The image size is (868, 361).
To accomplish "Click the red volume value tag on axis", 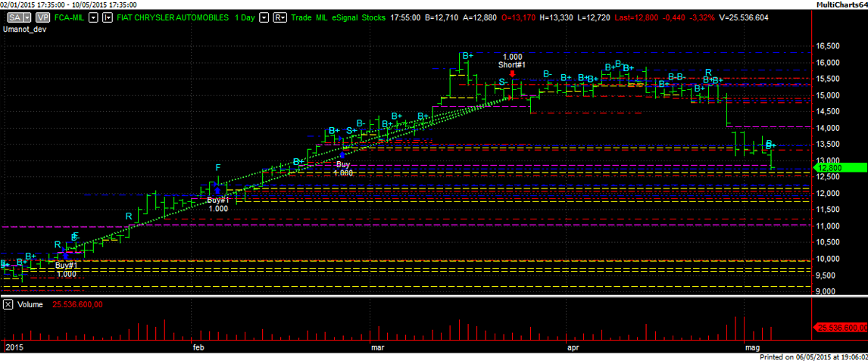I will 839,328.
